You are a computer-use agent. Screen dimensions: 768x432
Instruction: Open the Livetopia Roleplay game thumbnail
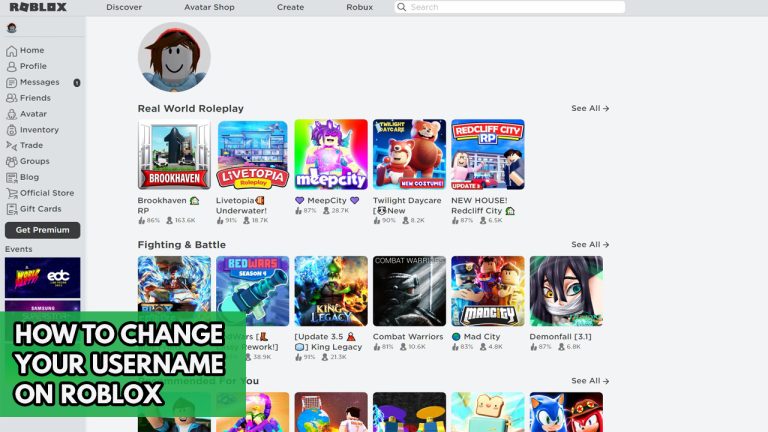(x=253, y=154)
